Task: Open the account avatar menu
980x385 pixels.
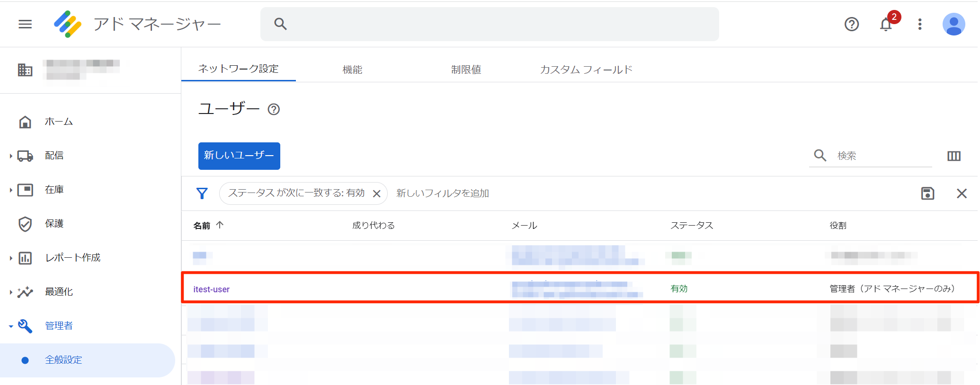Action: click(953, 24)
